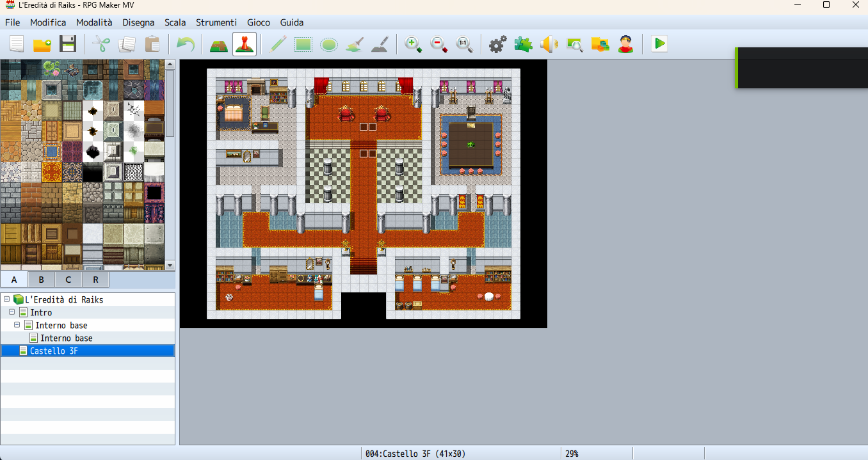Open the Event Searcher icon
Screen dimensions: 868x460
coord(575,44)
